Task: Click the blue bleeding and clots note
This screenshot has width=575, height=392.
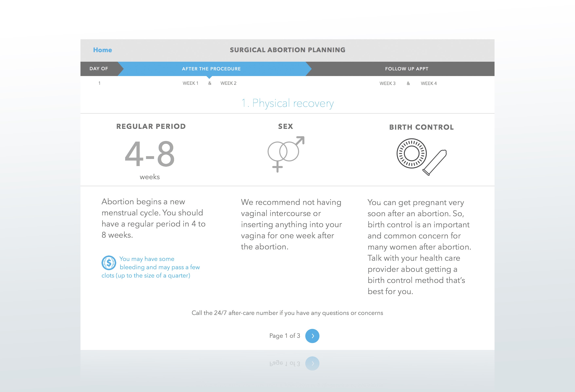Action: (x=151, y=267)
